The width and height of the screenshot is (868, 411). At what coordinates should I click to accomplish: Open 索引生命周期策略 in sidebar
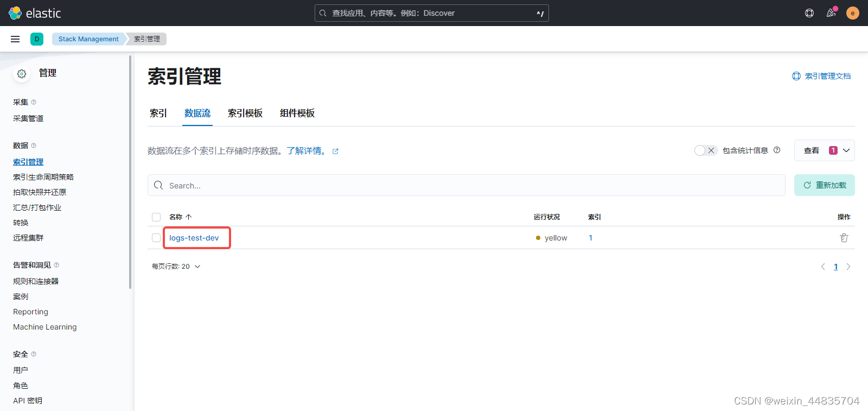pos(43,177)
